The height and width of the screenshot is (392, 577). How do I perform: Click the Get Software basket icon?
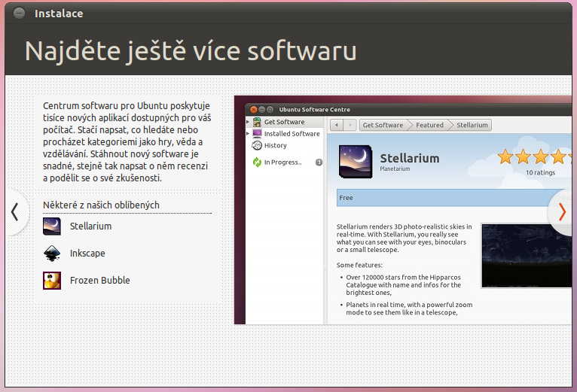tap(257, 122)
